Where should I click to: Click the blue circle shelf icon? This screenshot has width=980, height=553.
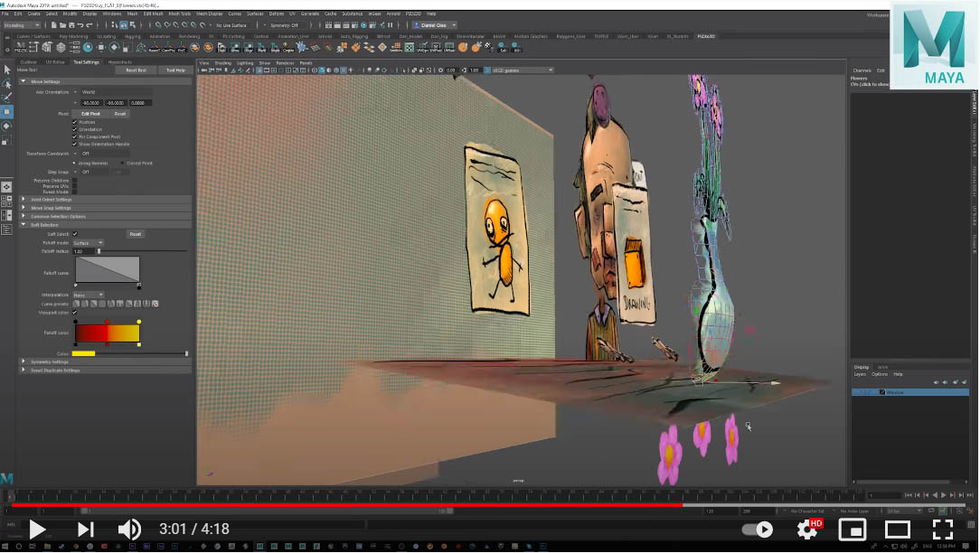click(x=88, y=48)
